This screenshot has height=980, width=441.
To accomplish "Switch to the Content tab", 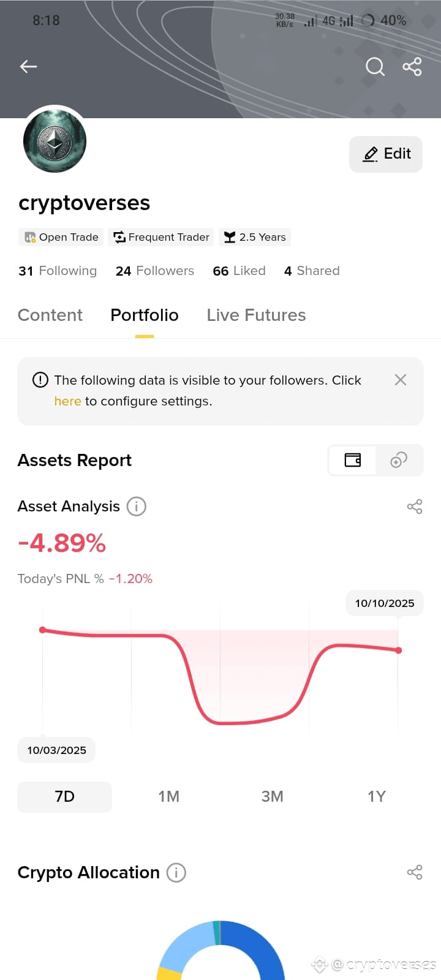I will coord(50,315).
